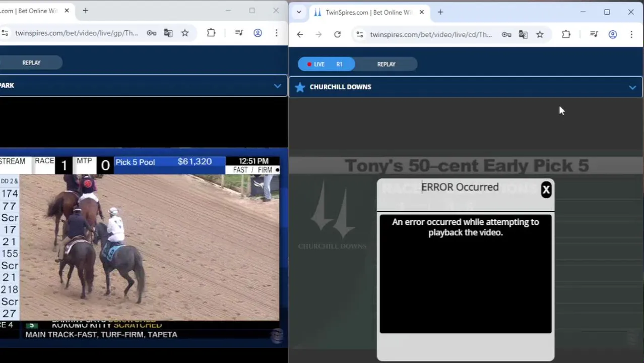Translate page icon in right address bar
Screen dimensions: 644x363
(523, 34)
